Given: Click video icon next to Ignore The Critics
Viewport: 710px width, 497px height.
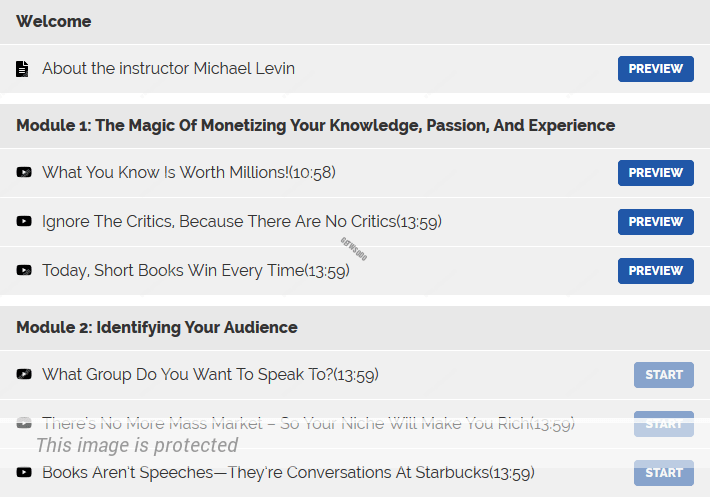Looking at the screenshot, I should (24, 221).
